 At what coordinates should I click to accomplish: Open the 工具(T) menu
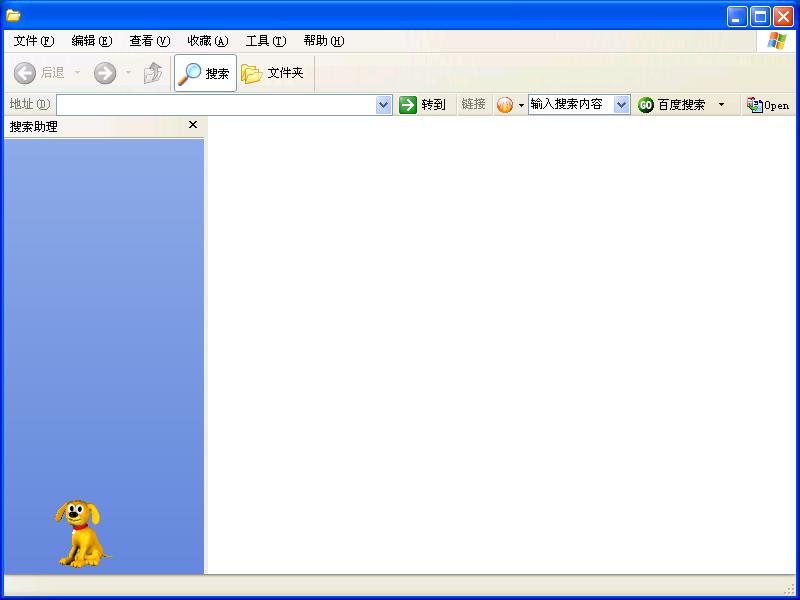click(266, 41)
